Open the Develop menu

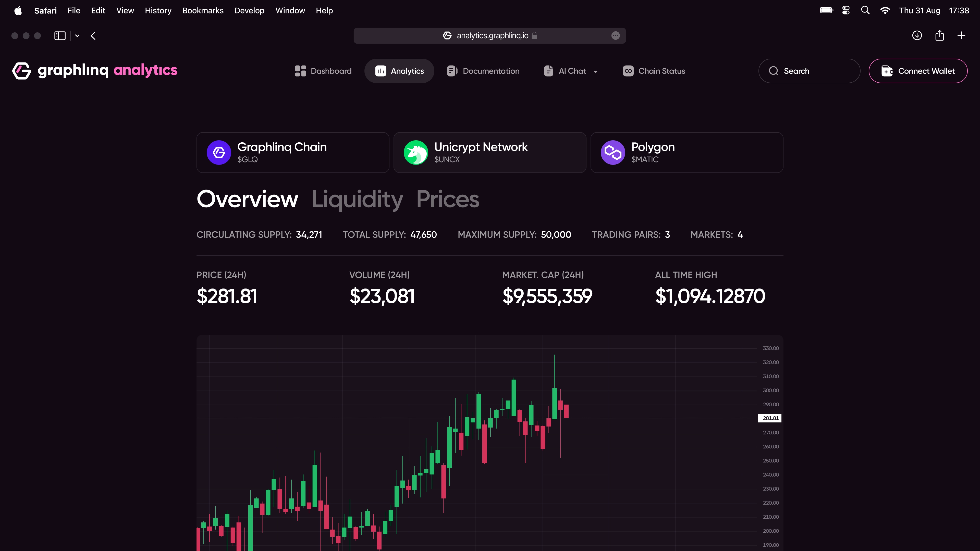tap(249, 10)
